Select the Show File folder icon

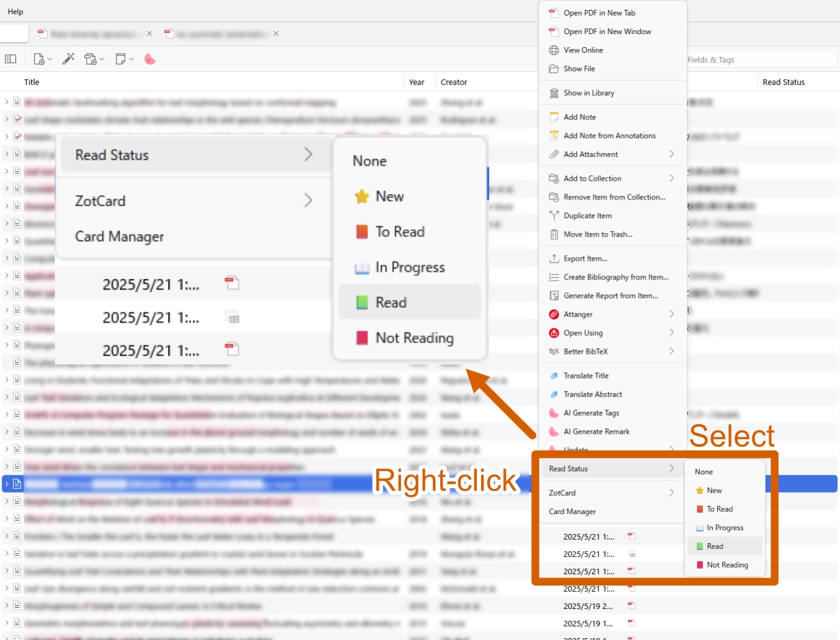pyautogui.click(x=554, y=69)
